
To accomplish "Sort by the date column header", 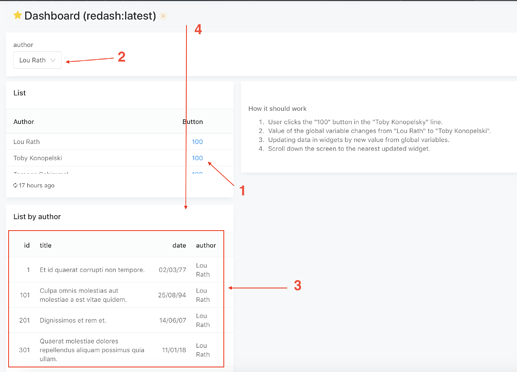I will tap(179, 245).
